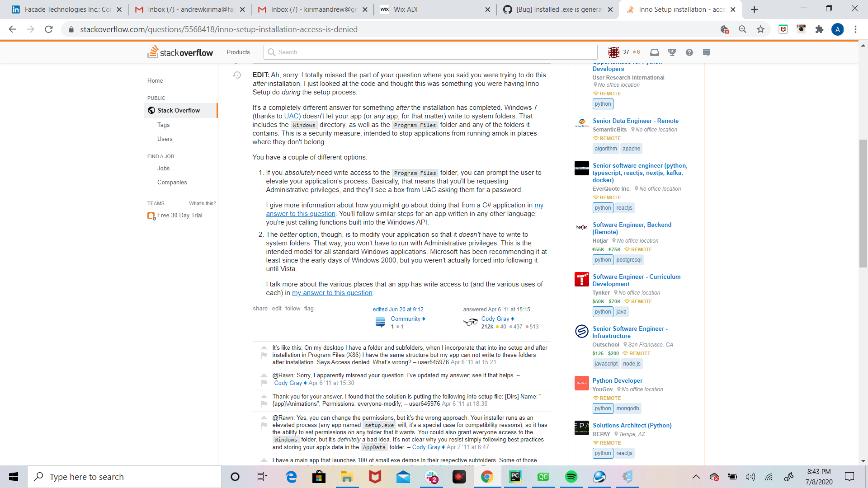Image resolution: width=868 pixels, height=488 pixels.
Task: Upvote Cody Gray's 'Sorry, I apparently misread' comment
Action: (264, 375)
